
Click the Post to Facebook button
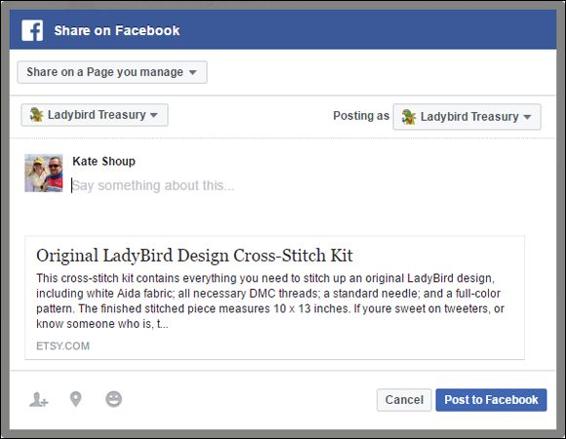click(x=491, y=400)
